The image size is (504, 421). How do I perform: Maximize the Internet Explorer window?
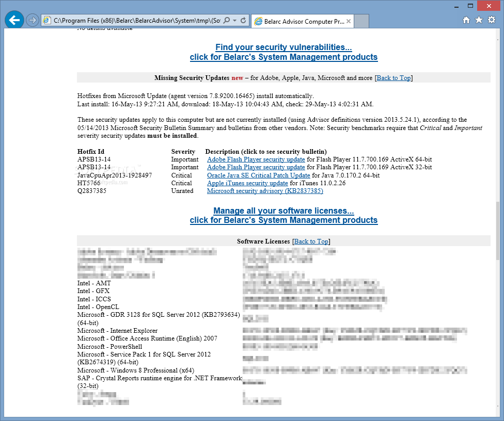(470, 6)
